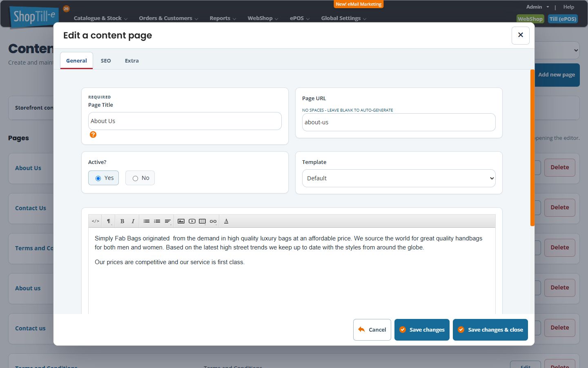Delete the first About Us page row
The image size is (588, 368).
click(x=559, y=167)
